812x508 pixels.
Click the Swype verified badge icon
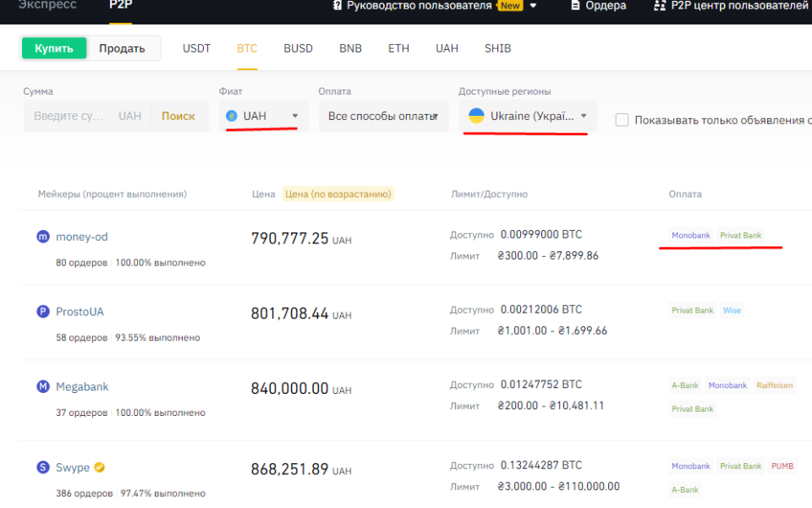coord(99,467)
